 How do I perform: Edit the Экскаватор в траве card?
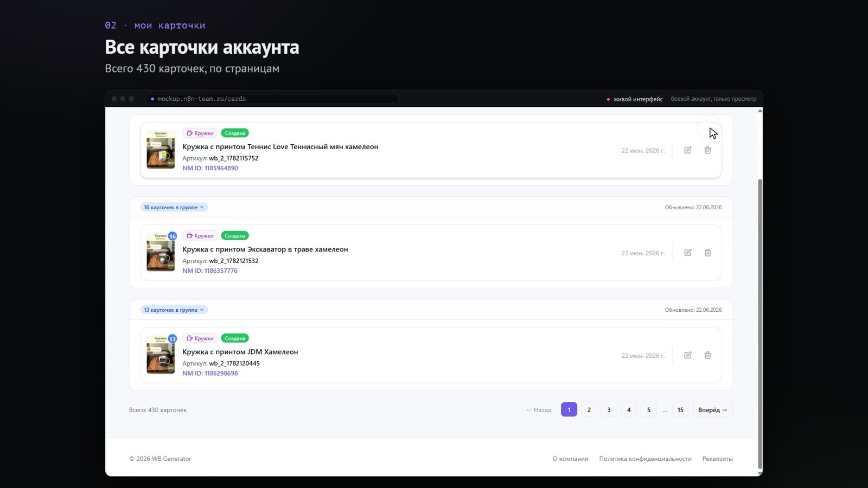pos(687,253)
